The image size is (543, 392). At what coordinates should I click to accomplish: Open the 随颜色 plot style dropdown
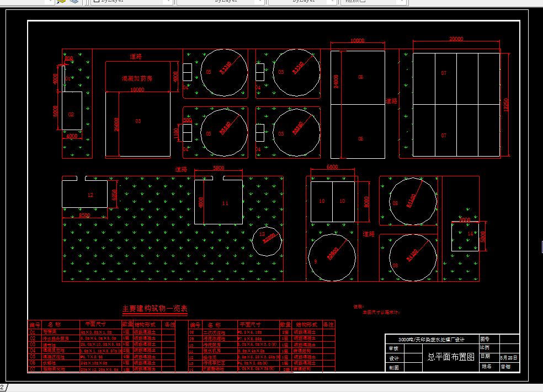click(372, 2)
